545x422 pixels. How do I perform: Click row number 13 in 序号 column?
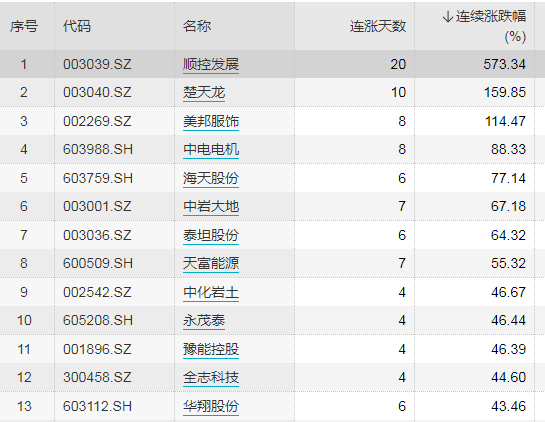point(24,406)
